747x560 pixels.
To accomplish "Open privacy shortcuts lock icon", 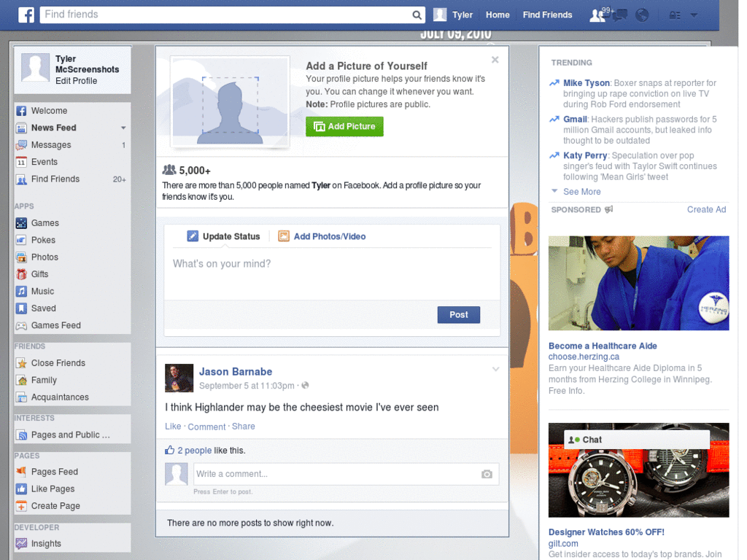I will (675, 15).
